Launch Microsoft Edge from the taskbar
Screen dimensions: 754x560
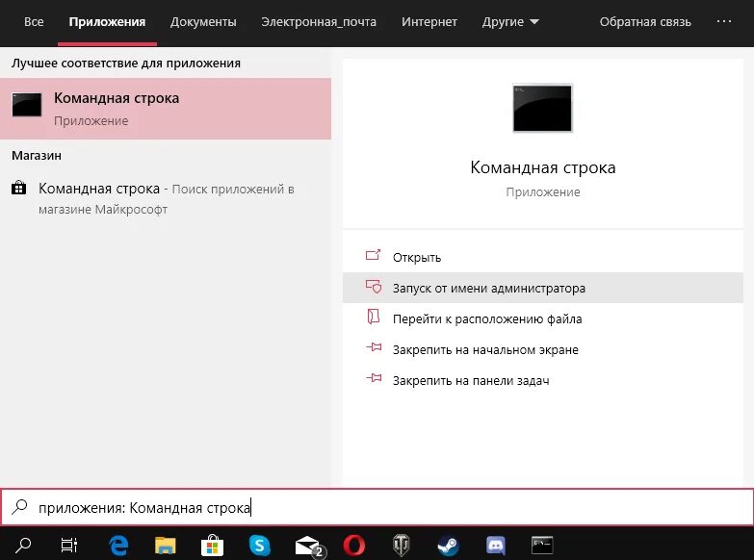click(x=118, y=546)
